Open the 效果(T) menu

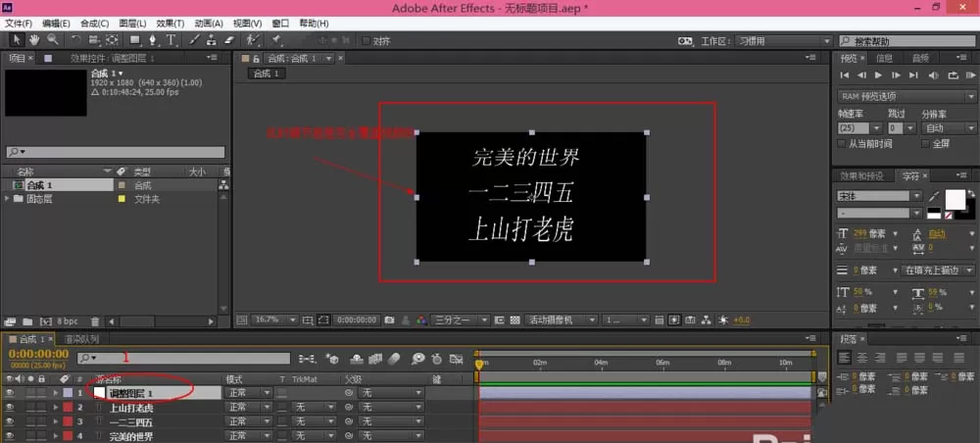[170, 24]
